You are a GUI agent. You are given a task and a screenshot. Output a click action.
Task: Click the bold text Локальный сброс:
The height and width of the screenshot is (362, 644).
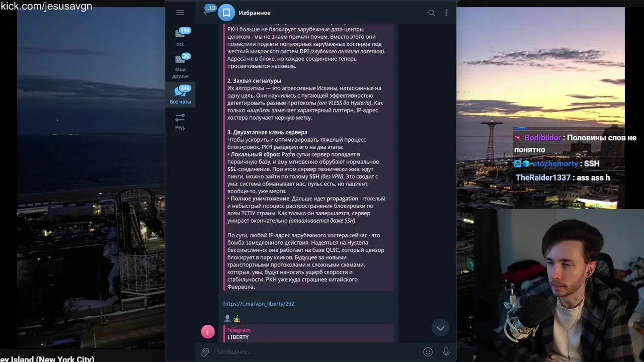pyautogui.click(x=255, y=154)
